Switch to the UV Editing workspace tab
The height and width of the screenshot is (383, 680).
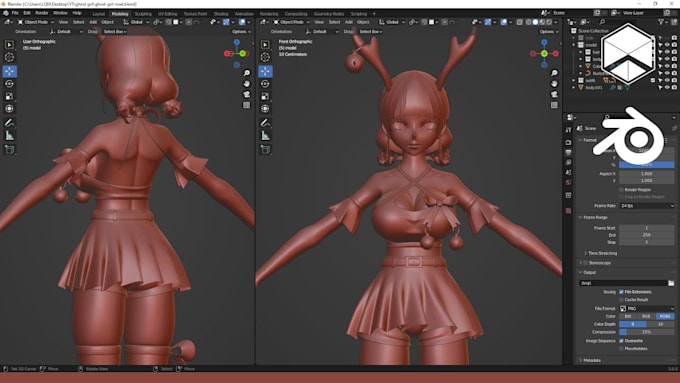pos(167,14)
